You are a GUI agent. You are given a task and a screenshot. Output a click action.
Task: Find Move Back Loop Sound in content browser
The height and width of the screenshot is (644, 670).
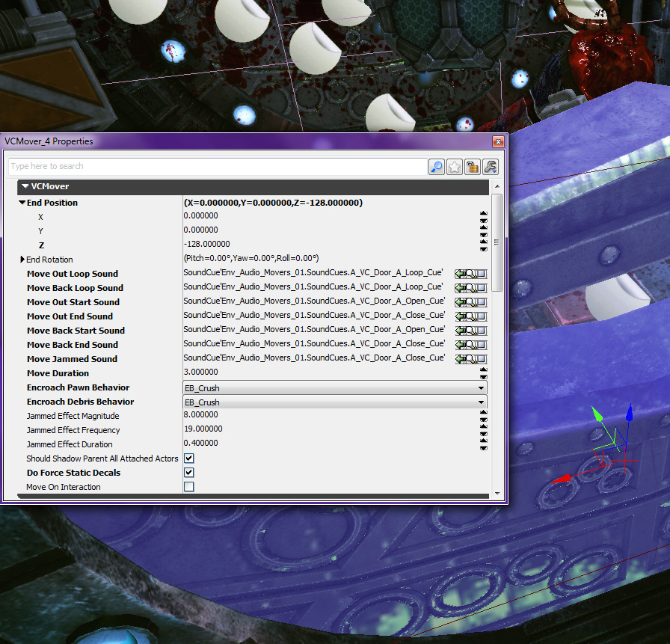coord(471,288)
